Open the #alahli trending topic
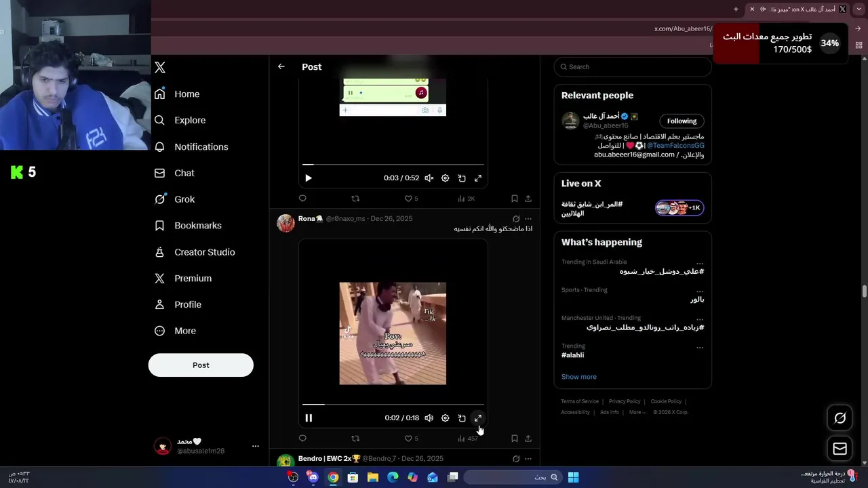The width and height of the screenshot is (868, 488). click(x=572, y=355)
